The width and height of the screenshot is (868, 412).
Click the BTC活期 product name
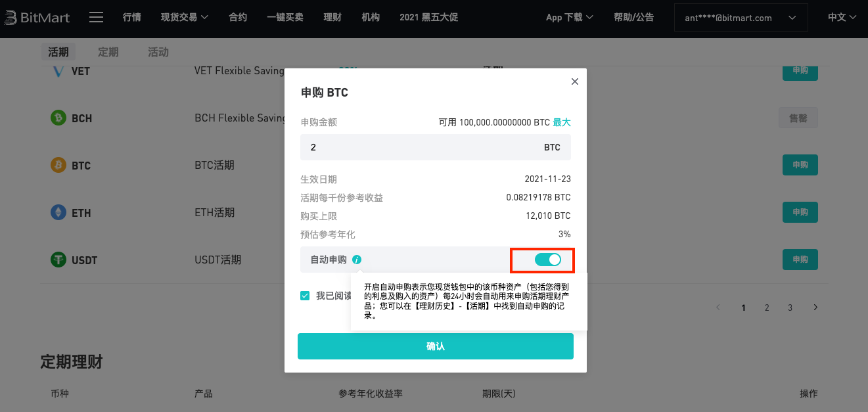point(215,166)
